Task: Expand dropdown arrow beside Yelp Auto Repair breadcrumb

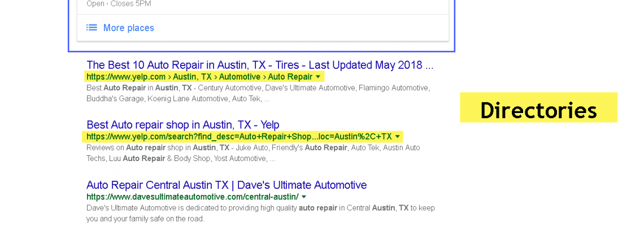Action: [x=318, y=77]
